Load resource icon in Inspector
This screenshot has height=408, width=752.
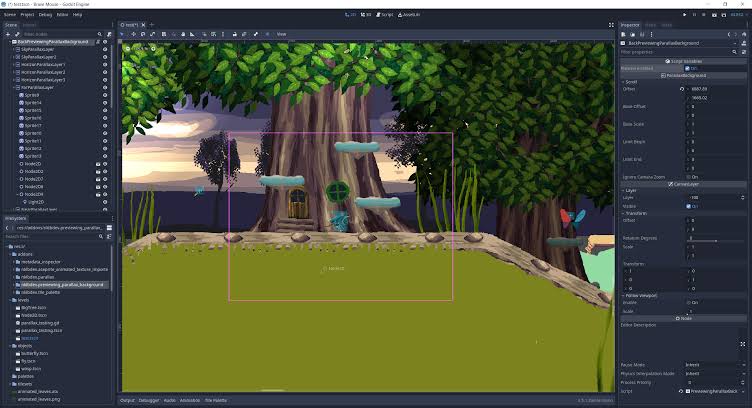click(633, 35)
